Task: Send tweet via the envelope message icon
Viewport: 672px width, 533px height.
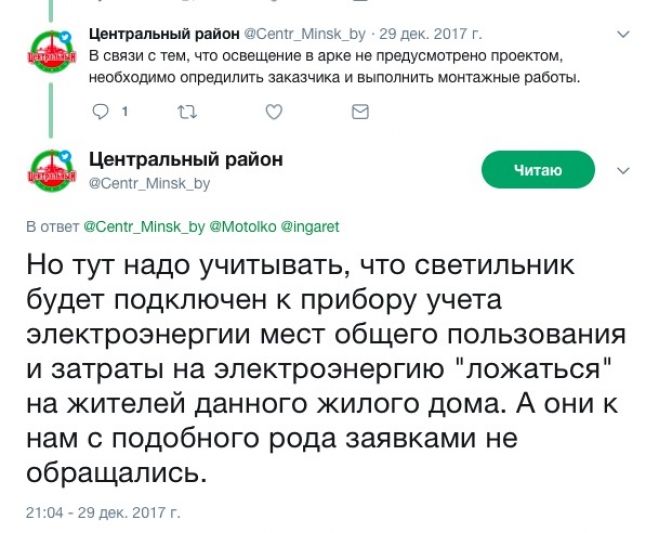Action: click(x=360, y=113)
